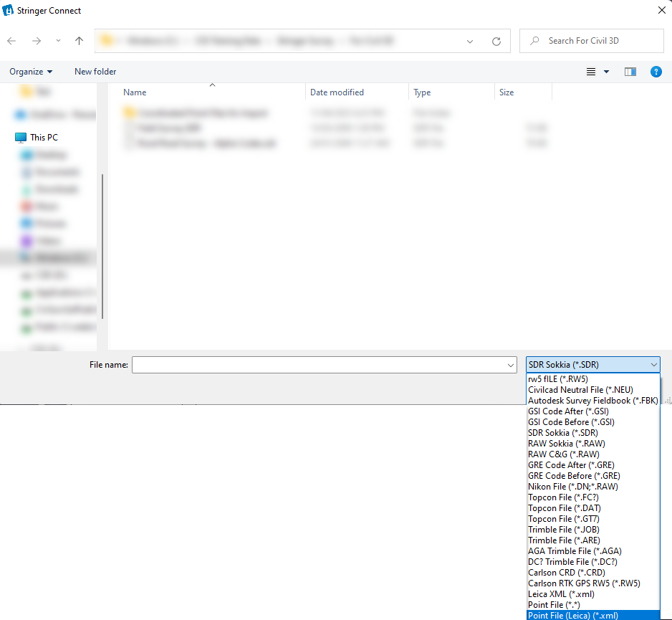
Task: Create a New folder
Action: pos(95,72)
